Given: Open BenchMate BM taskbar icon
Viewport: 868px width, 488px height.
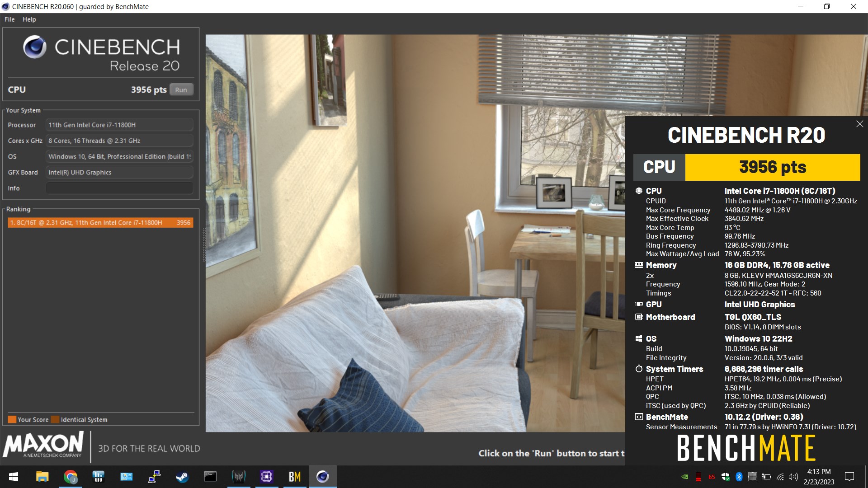Looking at the screenshot, I should (x=295, y=477).
